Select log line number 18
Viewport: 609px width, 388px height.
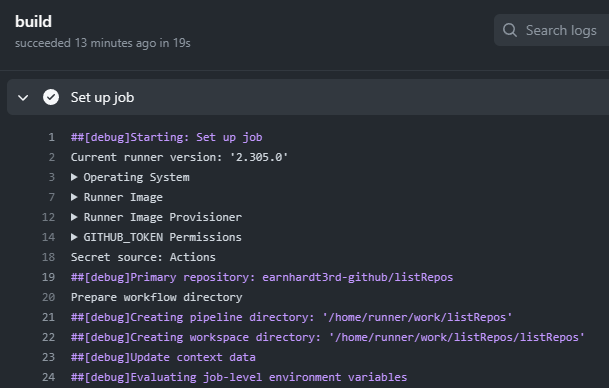click(49, 258)
